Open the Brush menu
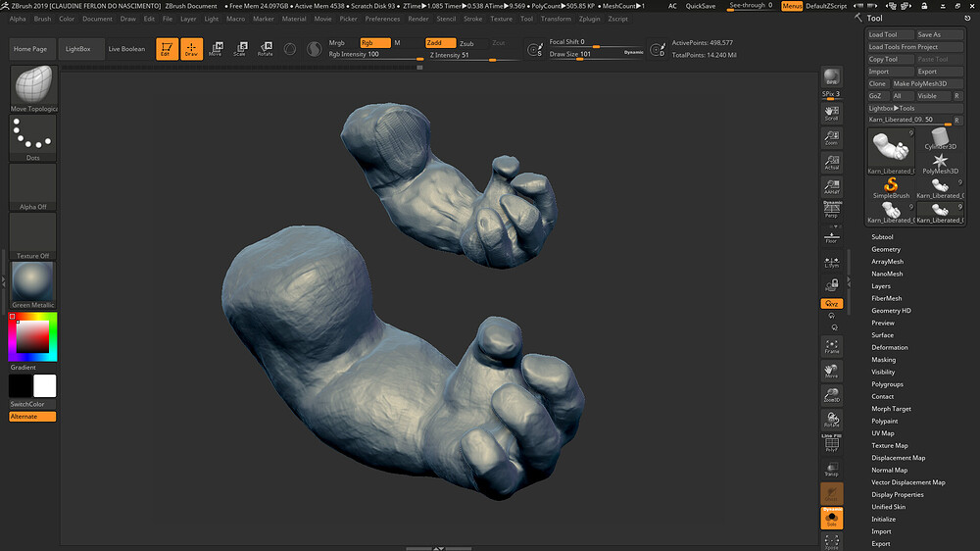Screen dimensions: 980x551 pyautogui.click(x=42, y=19)
